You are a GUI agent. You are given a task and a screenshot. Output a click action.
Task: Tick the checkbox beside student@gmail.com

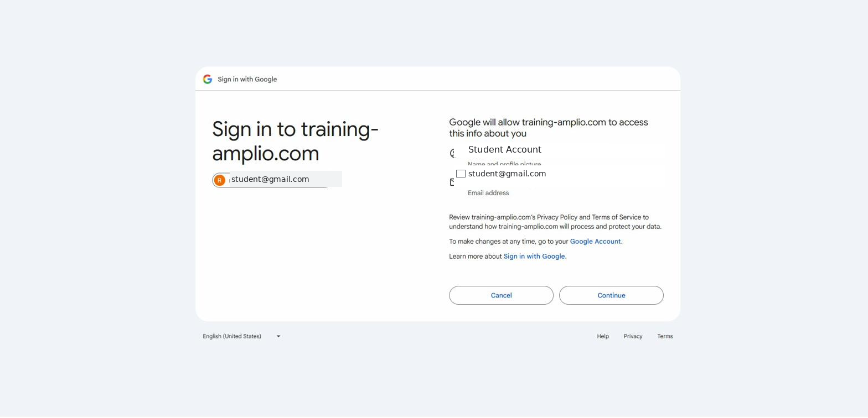click(461, 174)
